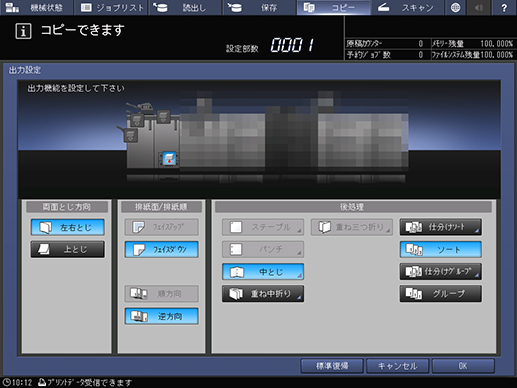The width and height of the screenshot is (517, 388).
Task: Click the 出力機能を設定して下さい instruction text
Action: 76,88
